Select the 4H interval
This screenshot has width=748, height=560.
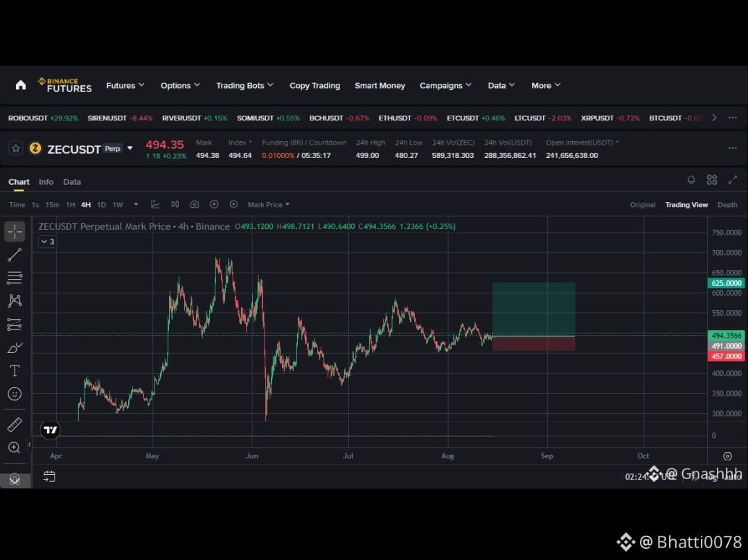tap(86, 205)
